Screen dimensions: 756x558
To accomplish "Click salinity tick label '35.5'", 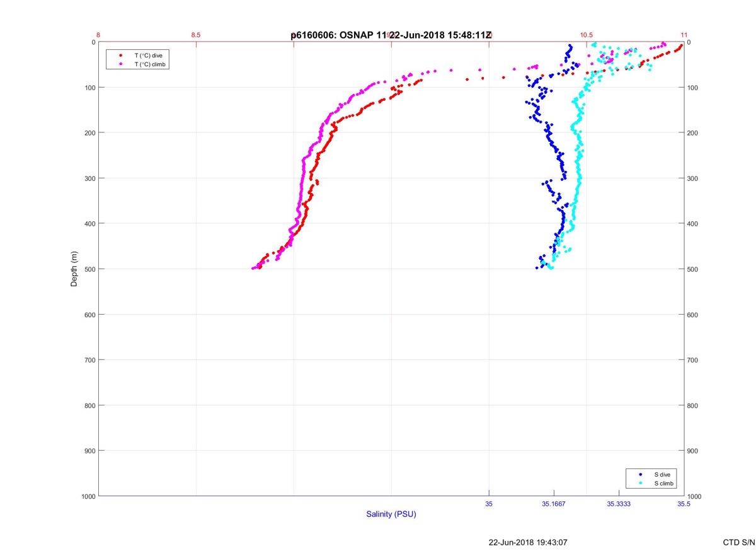I will 684,504.
